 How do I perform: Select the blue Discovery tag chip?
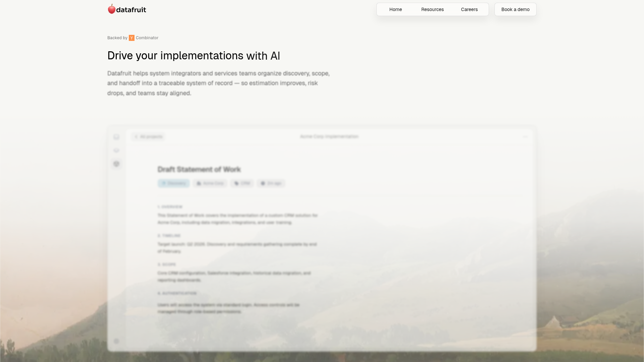[174, 183]
